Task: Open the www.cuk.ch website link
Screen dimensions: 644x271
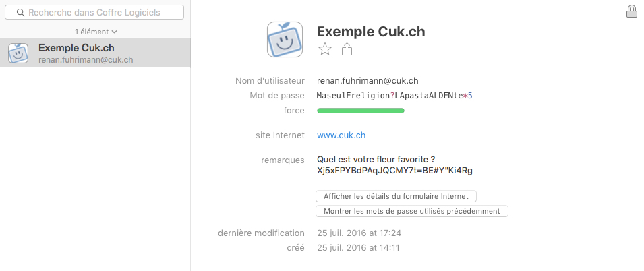Action: click(x=341, y=135)
